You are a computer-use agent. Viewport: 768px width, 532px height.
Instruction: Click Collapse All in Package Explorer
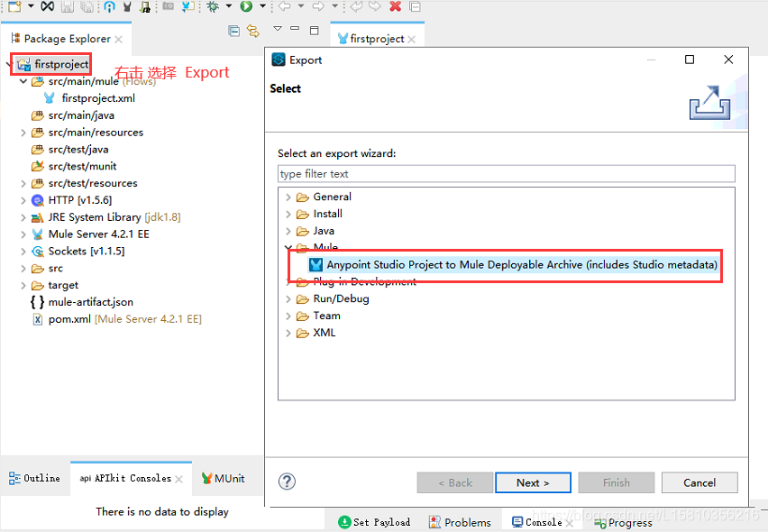pyautogui.click(x=234, y=31)
